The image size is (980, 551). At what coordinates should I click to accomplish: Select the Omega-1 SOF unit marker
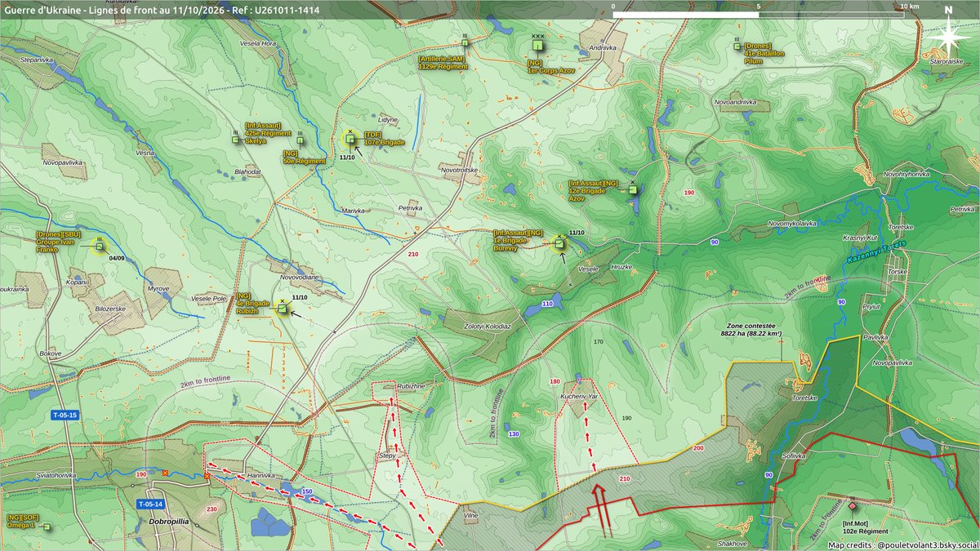pos(47,527)
